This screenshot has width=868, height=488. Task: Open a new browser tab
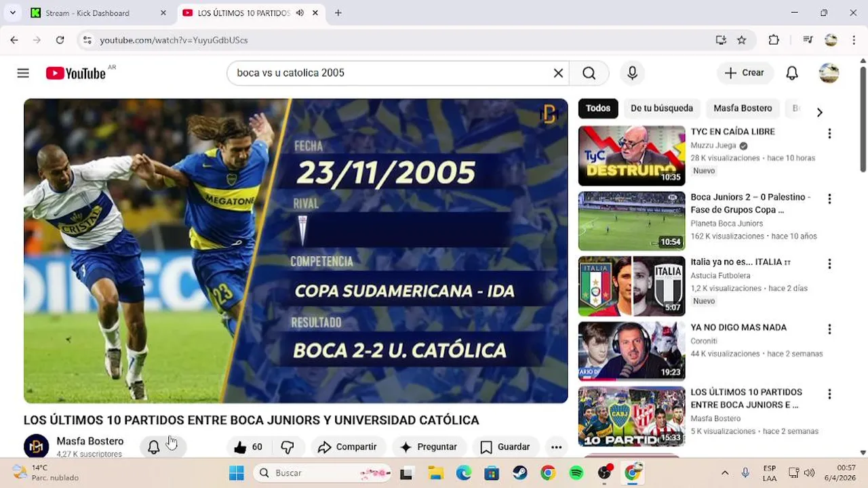point(338,13)
